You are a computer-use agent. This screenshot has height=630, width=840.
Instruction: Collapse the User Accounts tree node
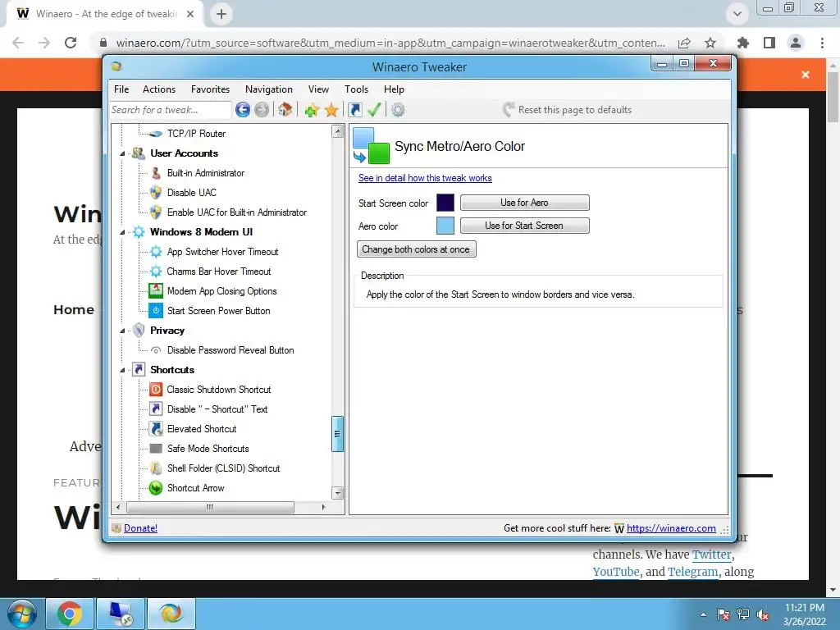tap(122, 153)
